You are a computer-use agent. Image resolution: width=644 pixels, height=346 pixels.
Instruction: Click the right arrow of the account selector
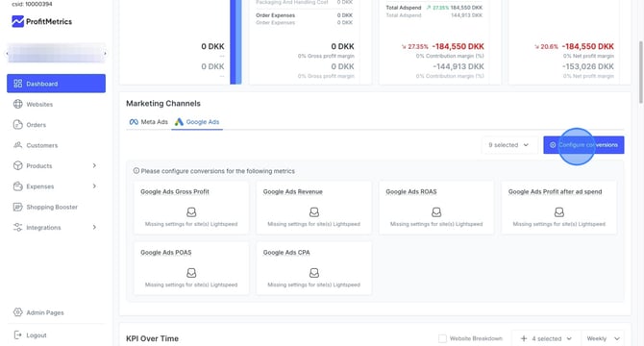105,54
